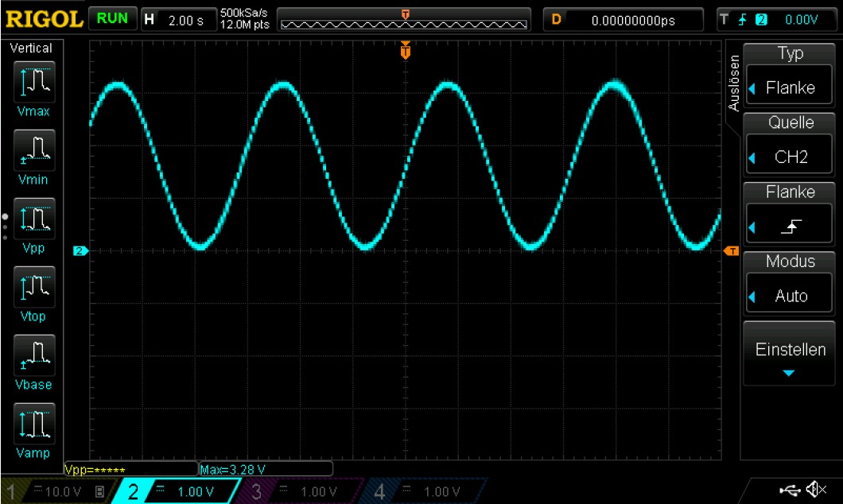This screenshot has width=843, height=504.
Task: Click the USB connection status icon
Action: click(x=791, y=490)
